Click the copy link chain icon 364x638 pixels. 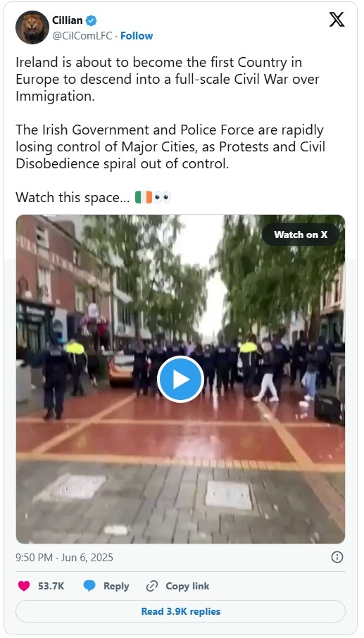(x=151, y=586)
